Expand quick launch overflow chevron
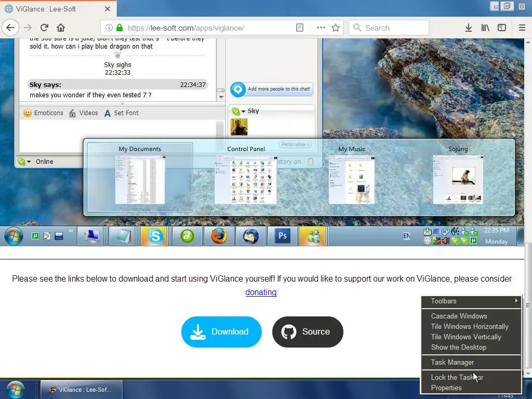 [71, 231]
